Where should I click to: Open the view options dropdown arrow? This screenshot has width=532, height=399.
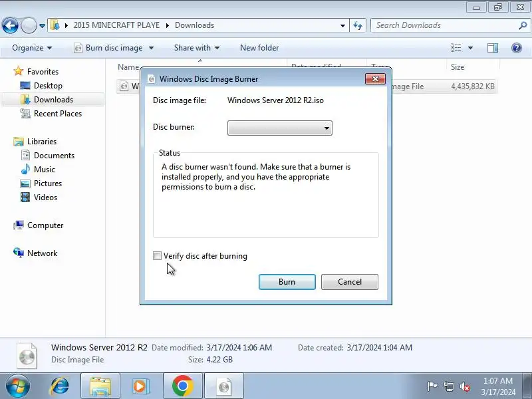point(471,48)
